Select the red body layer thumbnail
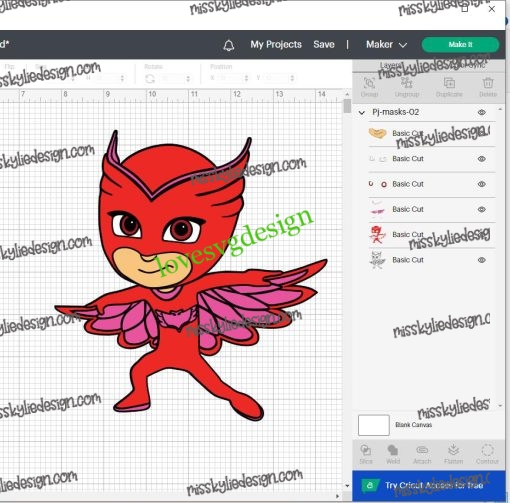 coord(377,234)
